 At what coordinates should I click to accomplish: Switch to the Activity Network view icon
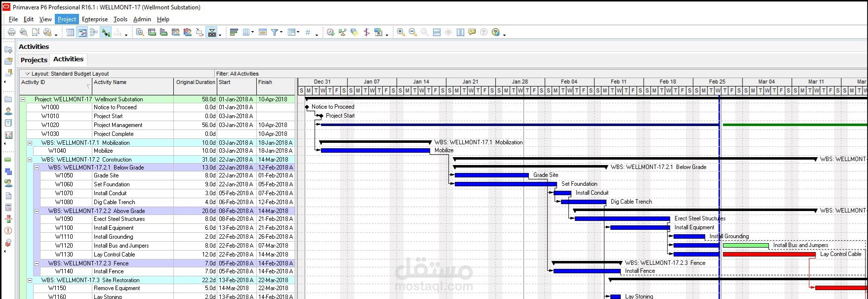(94, 32)
